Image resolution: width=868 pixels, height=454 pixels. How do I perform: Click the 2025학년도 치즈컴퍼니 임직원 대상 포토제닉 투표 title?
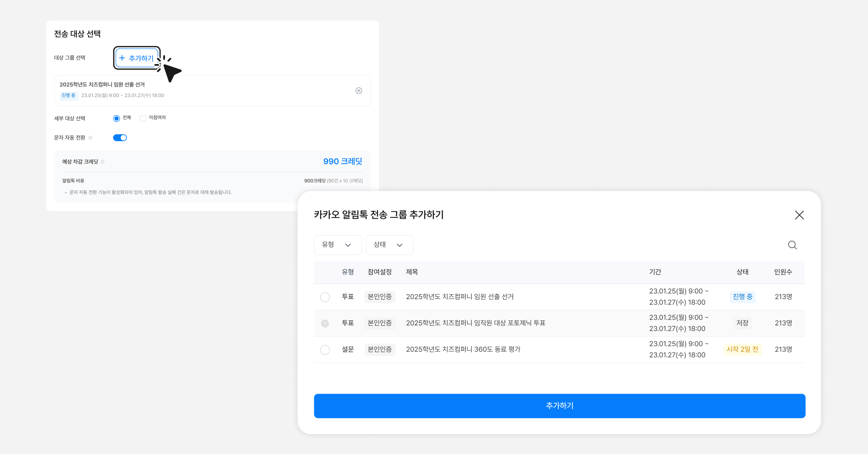pyautogui.click(x=475, y=323)
